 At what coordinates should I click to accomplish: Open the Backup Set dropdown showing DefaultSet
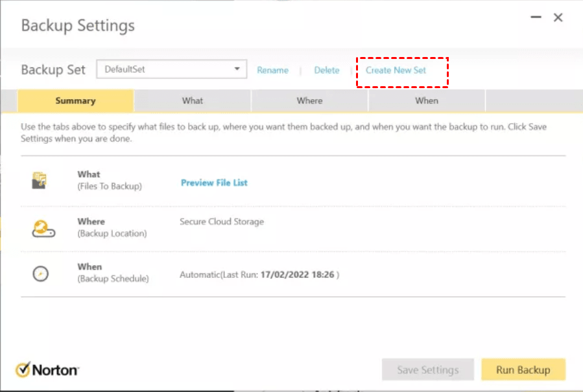point(171,69)
